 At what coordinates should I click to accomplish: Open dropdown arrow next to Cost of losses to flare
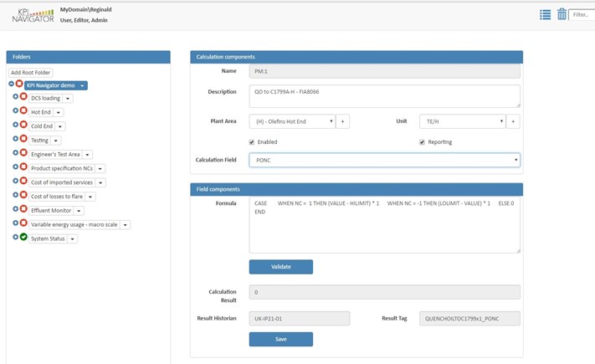pyautogui.click(x=90, y=197)
